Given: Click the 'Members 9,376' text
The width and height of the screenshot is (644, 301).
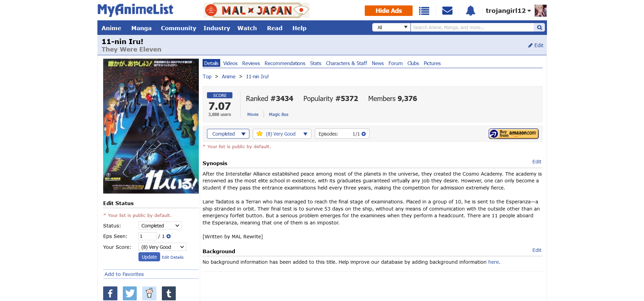Looking at the screenshot, I should [393, 99].
